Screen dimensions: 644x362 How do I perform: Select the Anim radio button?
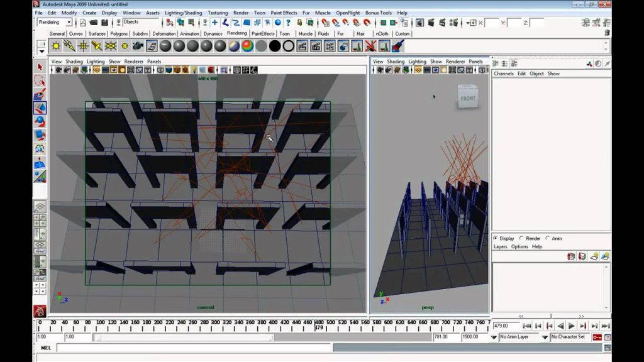pyautogui.click(x=548, y=238)
